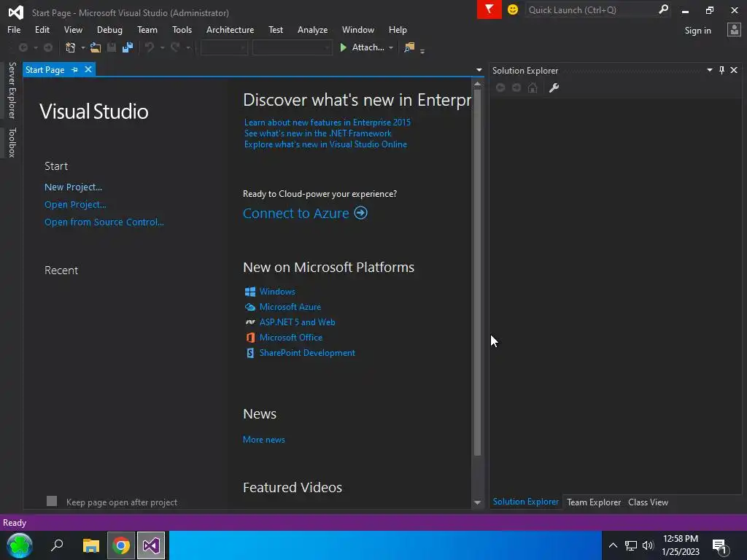Open Solution Explorer window position dropdown
Image resolution: width=747 pixels, height=560 pixels.
[709, 70]
